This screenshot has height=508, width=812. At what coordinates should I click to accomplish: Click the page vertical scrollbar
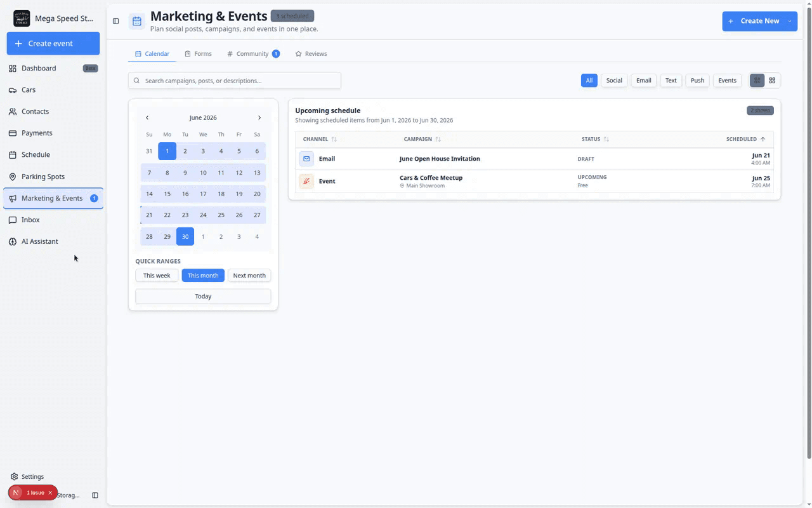coord(808,232)
